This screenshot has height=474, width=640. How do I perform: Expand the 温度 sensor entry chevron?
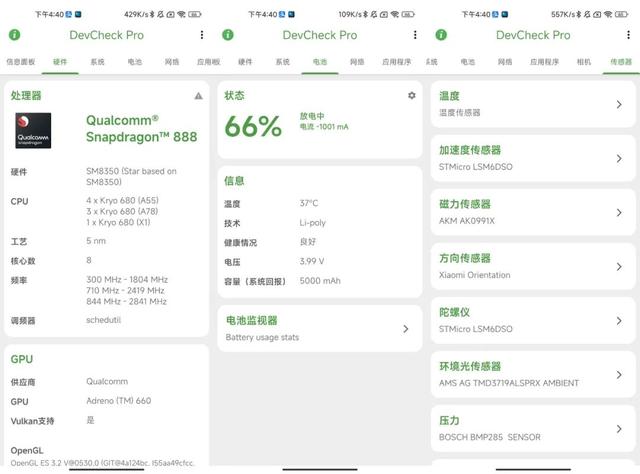pos(619,105)
